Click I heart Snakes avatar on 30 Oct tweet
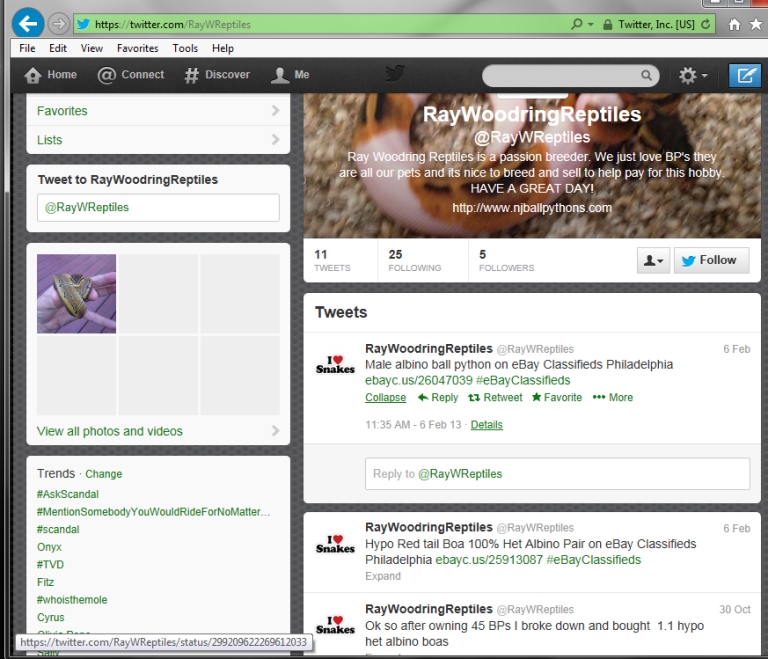The image size is (768, 659). click(x=335, y=626)
